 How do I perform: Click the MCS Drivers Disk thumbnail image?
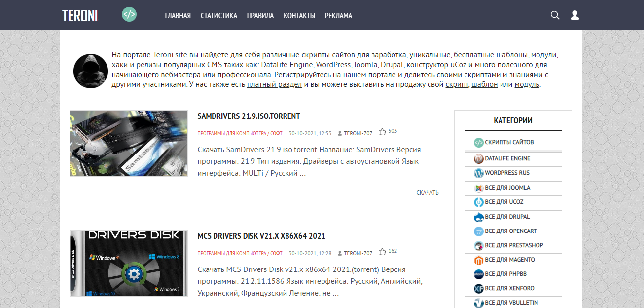(129, 263)
